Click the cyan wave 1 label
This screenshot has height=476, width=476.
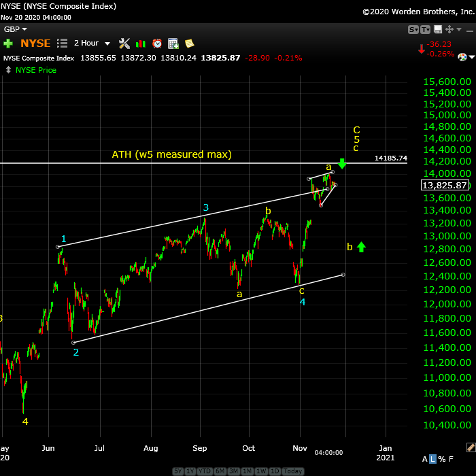coord(64,239)
